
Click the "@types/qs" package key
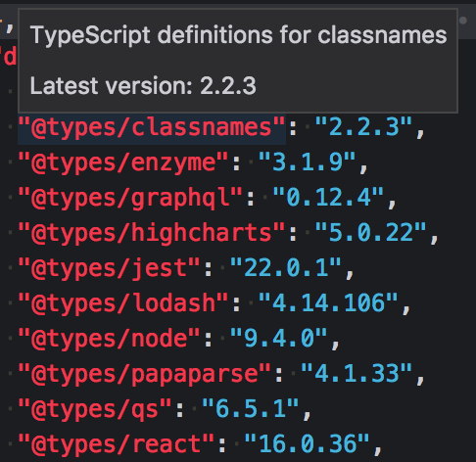pyautogui.click(x=95, y=409)
